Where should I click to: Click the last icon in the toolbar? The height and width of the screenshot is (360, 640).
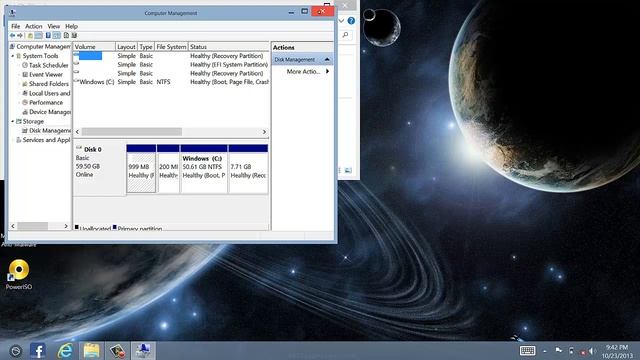(74, 36)
